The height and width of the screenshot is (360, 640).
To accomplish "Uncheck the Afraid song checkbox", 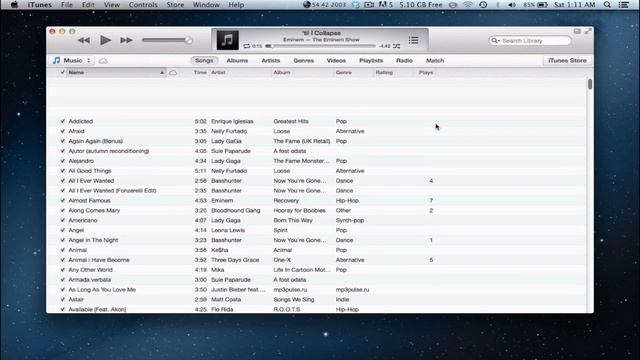I will (62, 131).
